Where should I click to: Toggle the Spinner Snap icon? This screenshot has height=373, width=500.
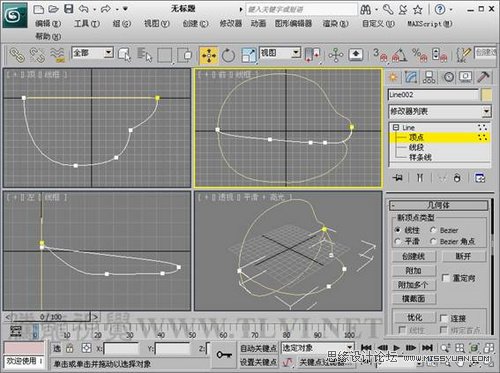point(439,55)
